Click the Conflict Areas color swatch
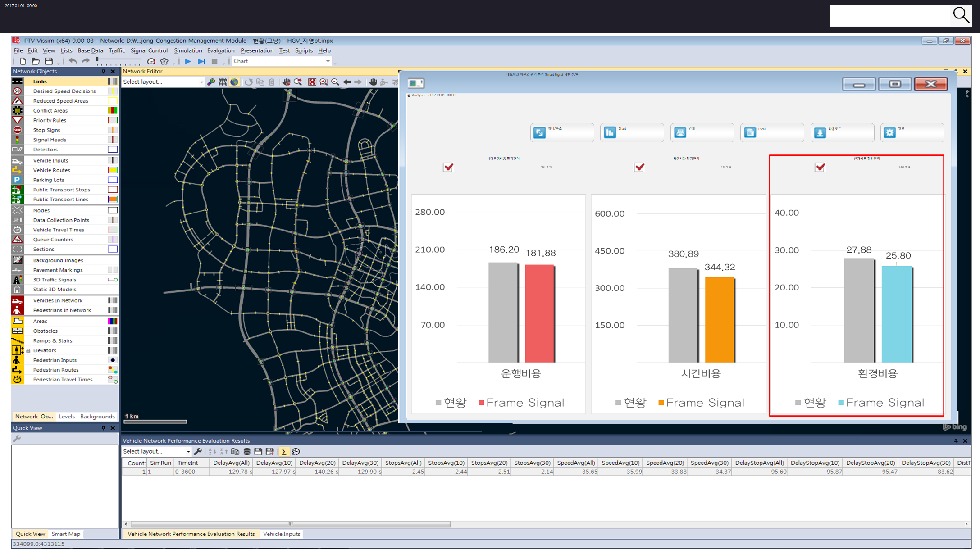980x549 pixels. point(113,111)
